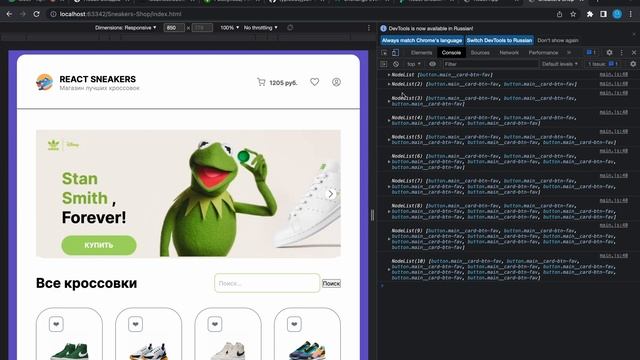
Task: Toggle the device toolbar icon in DevTools
Action: click(395, 53)
